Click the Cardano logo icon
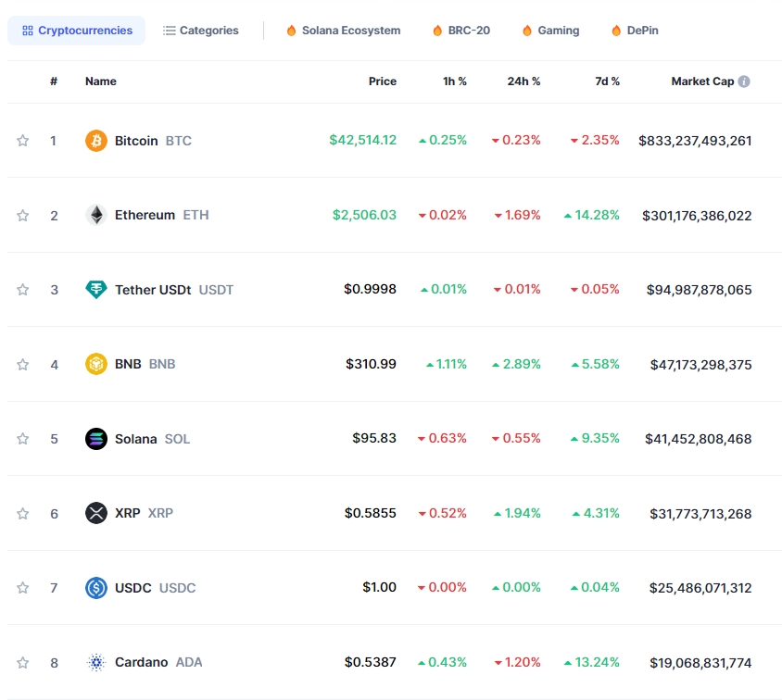 coord(96,662)
